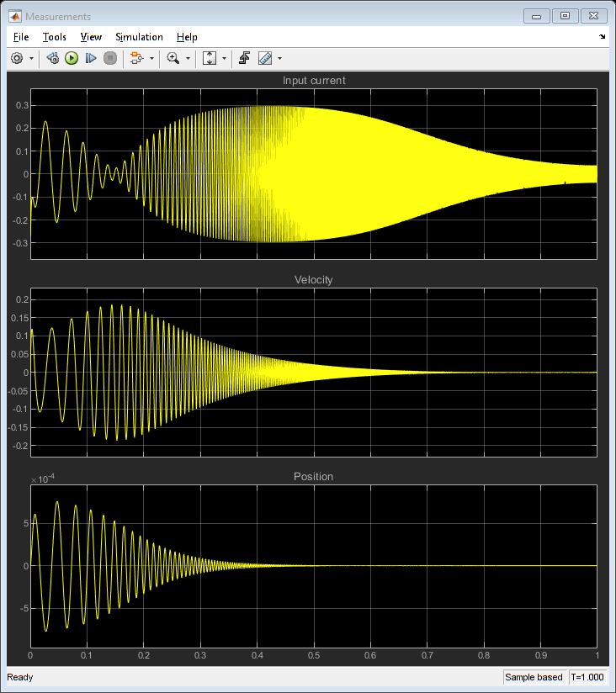This screenshot has width=616, height=693.
Task: Click the Sample based status indicator
Action: pos(534,677)
